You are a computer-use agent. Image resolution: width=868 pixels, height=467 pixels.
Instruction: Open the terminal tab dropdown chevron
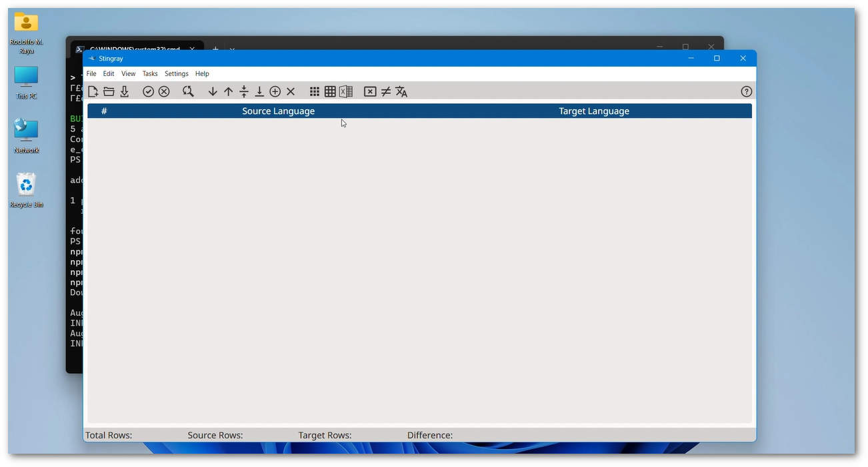(x=232, y=49)
